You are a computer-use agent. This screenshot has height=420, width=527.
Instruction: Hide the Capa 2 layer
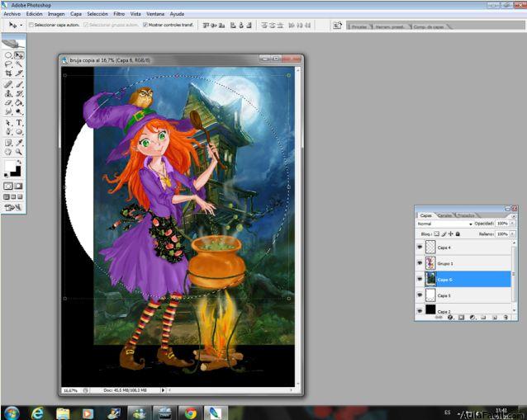point(420,311)
